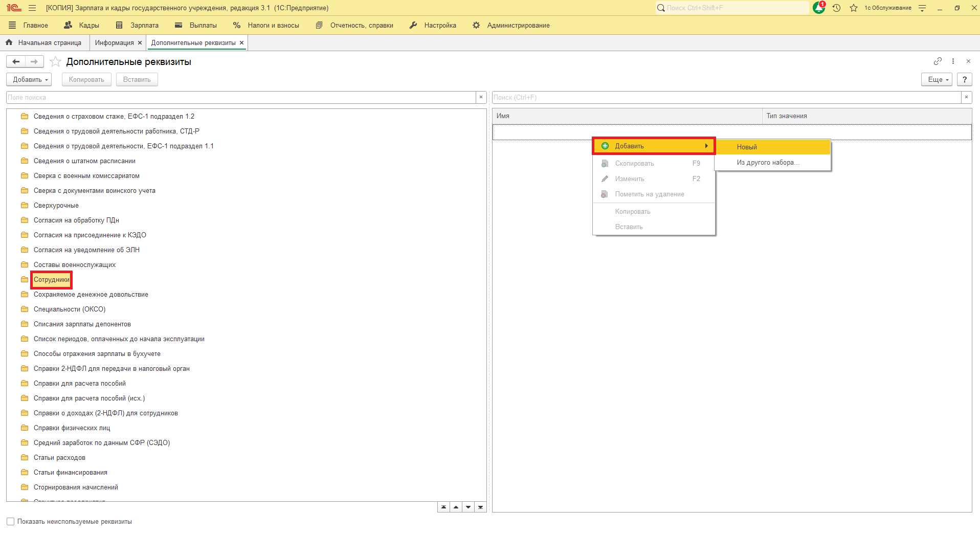The width and height of the screenshot is (980, 534).
Task: Sort by the Тип значения column header
Action: tap(867, 116)
